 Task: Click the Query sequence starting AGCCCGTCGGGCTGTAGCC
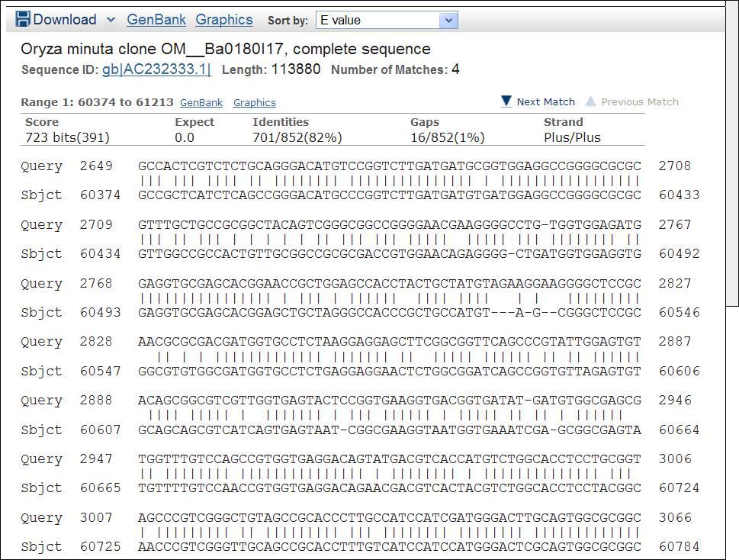(389, 517)
